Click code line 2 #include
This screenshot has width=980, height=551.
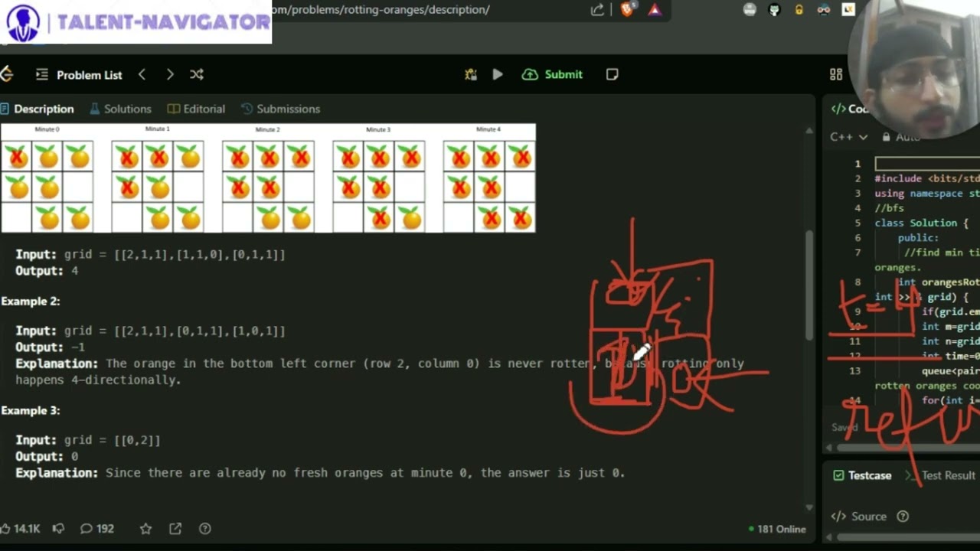(927, 178)
